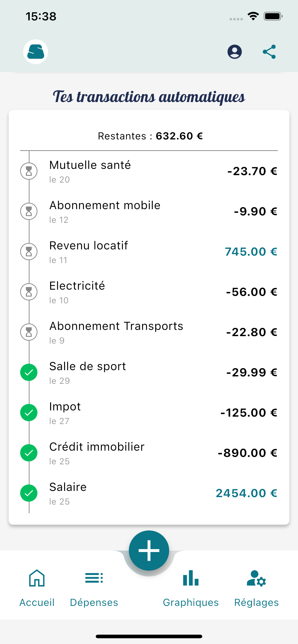Toggle the green check beside Impot

[29, 413]
